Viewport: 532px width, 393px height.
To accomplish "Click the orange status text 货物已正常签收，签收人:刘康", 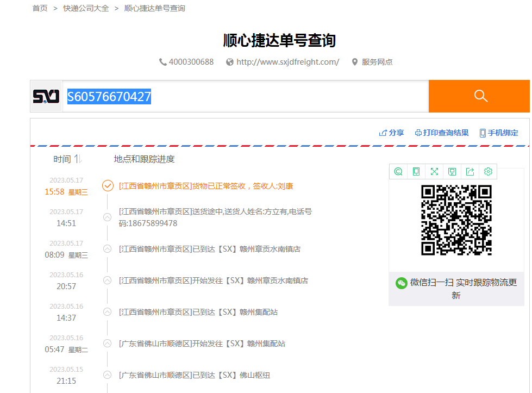I will click(x=242, y=186).
